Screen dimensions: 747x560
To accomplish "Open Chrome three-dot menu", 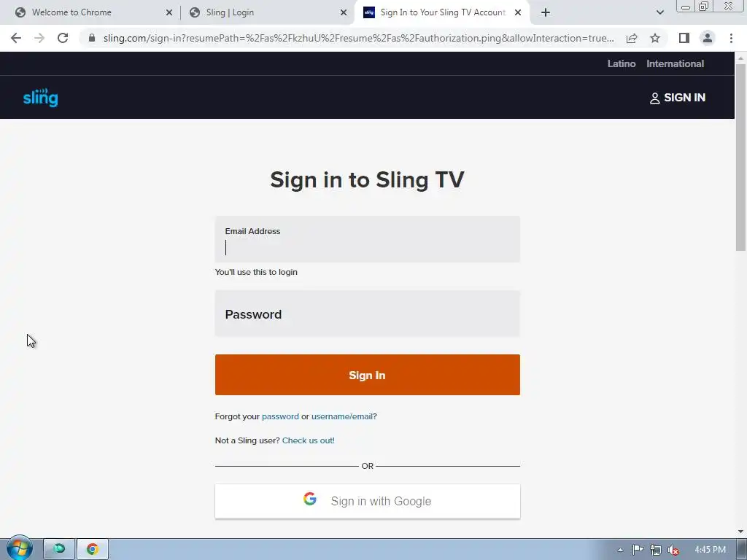I will pyautogui.click(x=731, y=38).
